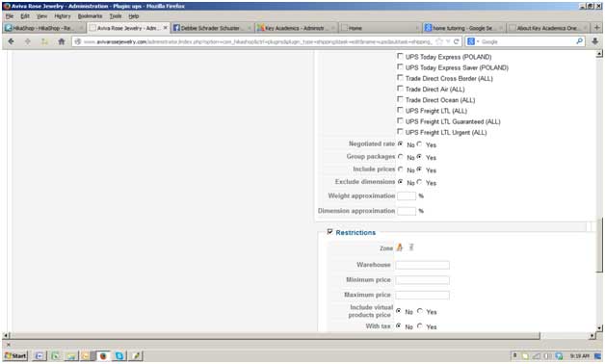This screenshot has width=605, height=364.
Task: Click the search magnifier icon in Google box
Action: coord(579,41)
